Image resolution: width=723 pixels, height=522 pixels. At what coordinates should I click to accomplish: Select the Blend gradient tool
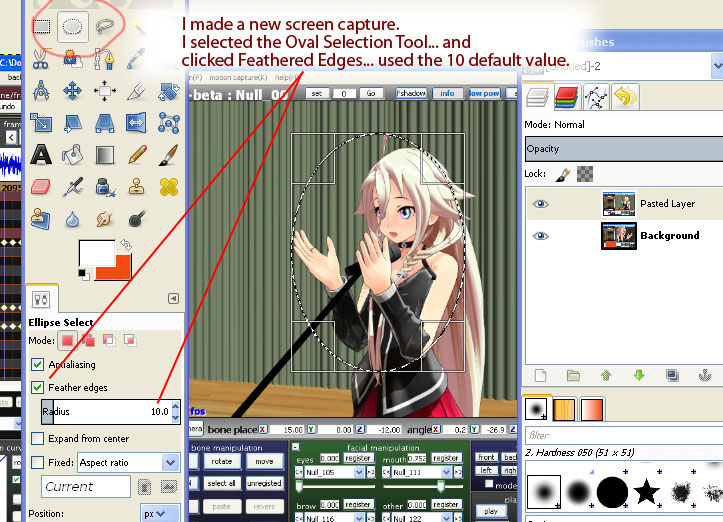point(105,155)
